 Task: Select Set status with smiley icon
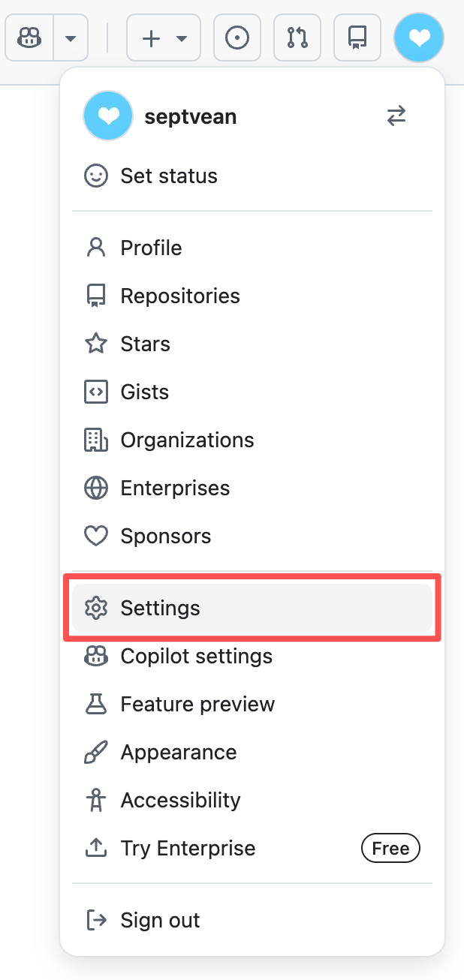click(x=95, y=176)
